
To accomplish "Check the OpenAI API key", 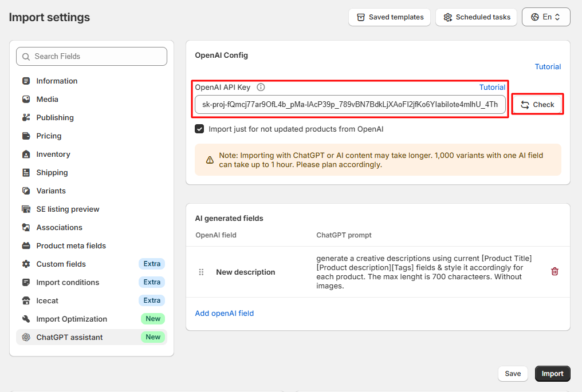I will tap(537, 105).
